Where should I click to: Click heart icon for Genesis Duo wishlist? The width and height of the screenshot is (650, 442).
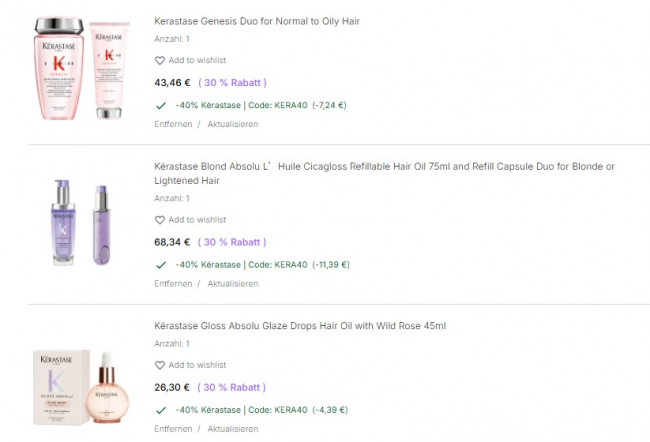pyautogui.click(x=160, y=61)
